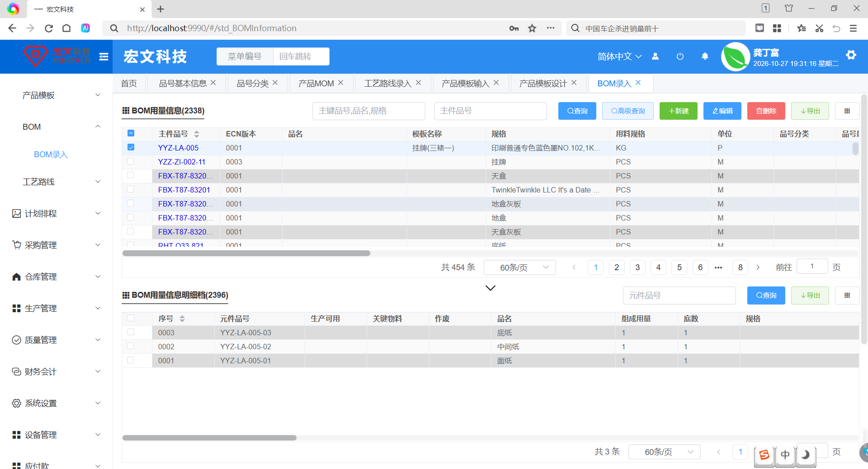
Task: Open the user profile icon in header
Action: [655, 56]
